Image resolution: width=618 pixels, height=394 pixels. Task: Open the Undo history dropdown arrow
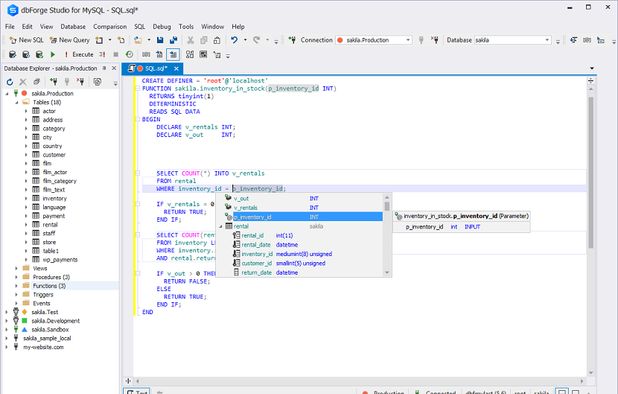click(x=245, y=40)
